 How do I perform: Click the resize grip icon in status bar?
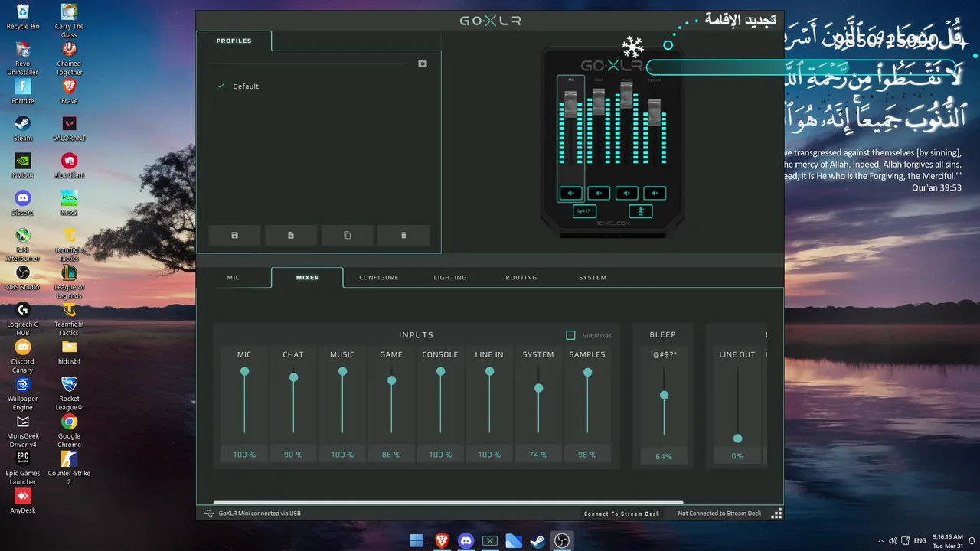pyautogui.click(x=776, y=514)
